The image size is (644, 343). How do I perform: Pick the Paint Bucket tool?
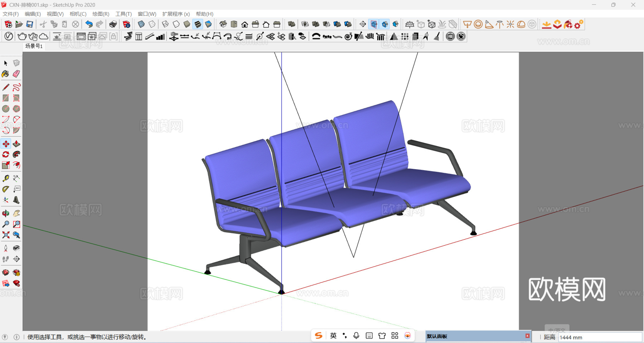tap(6, 74)
